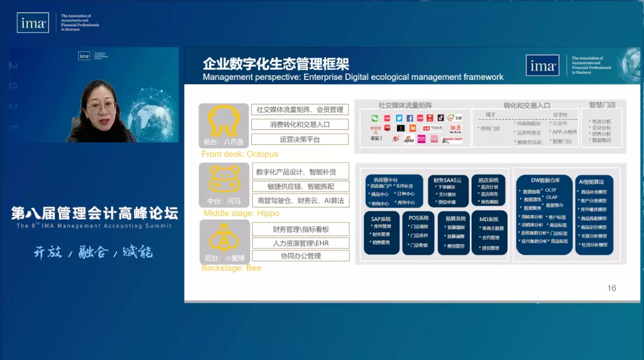Click the 社交媒体流量矩阵 section heading above logos
The image size is (644, 360).
[405, 105]
